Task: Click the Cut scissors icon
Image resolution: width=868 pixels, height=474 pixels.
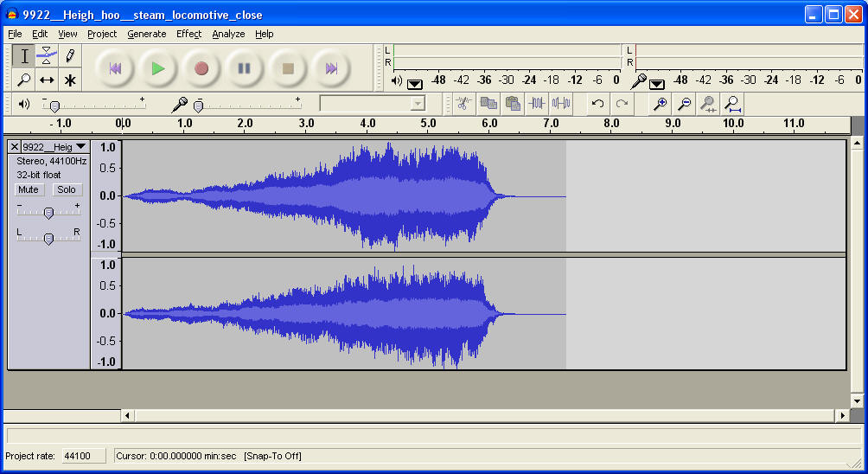Action: (463, 104)
